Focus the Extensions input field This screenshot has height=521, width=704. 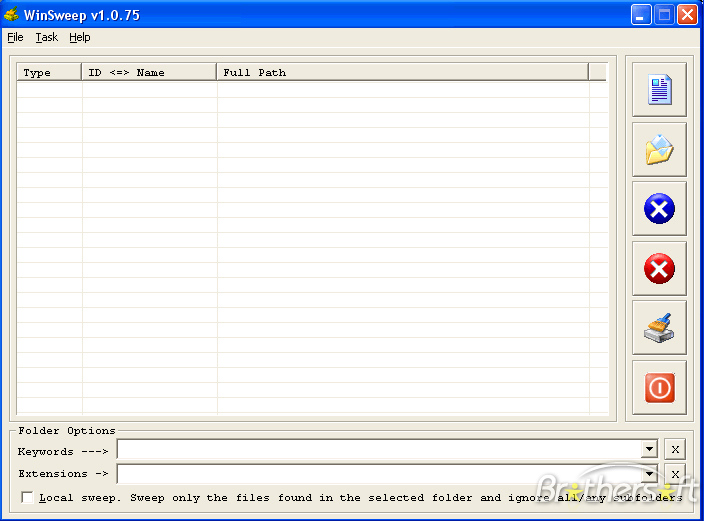379,474
